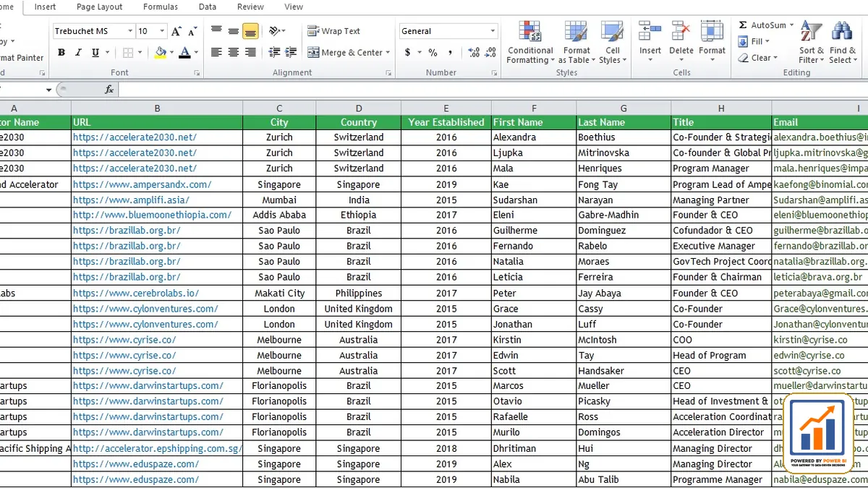Screen dimensions: 868x488
Task: Open the http://www.bluemoonethiopia.com/ link
Action: tap(152, 215)
